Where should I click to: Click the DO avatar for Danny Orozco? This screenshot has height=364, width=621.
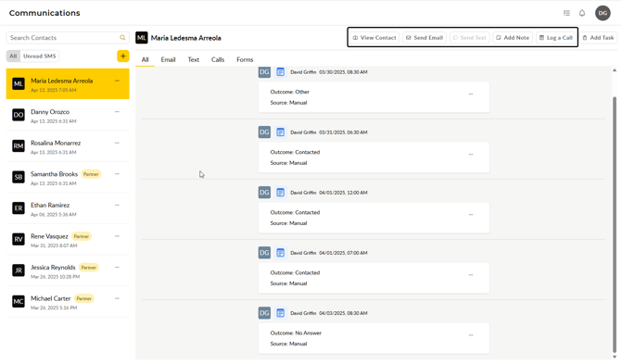point(19,115)
